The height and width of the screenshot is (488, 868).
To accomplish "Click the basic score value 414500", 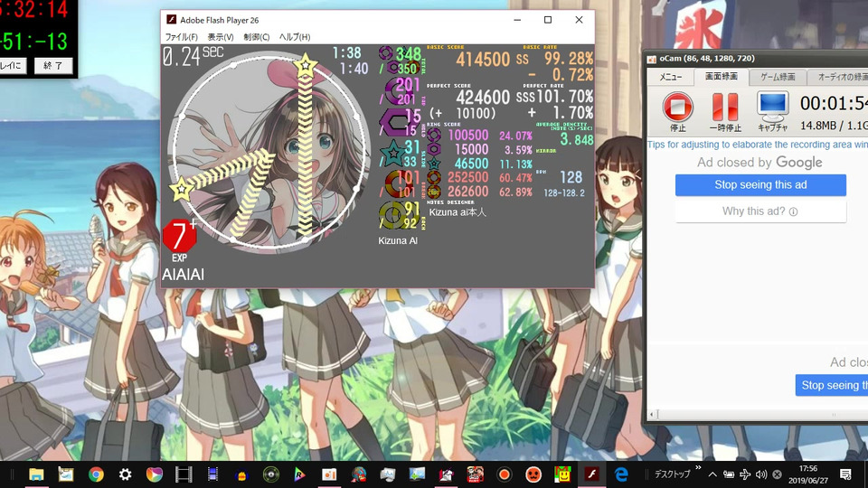I will pos(483,60).
